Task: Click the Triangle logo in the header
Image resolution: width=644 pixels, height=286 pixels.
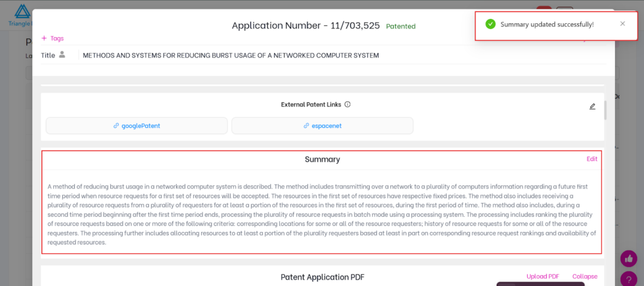Action: (x=22, y=14)
